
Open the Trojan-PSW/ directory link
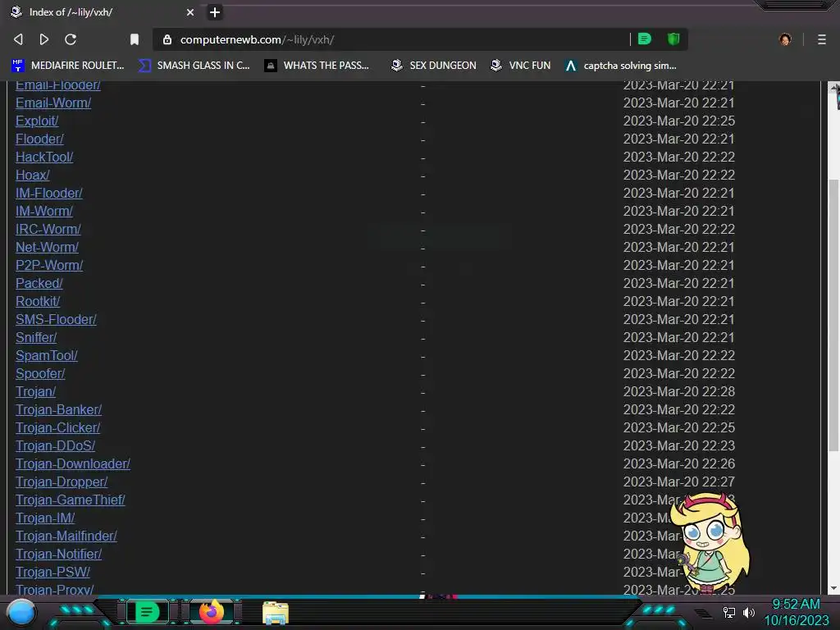pos(52,572)
